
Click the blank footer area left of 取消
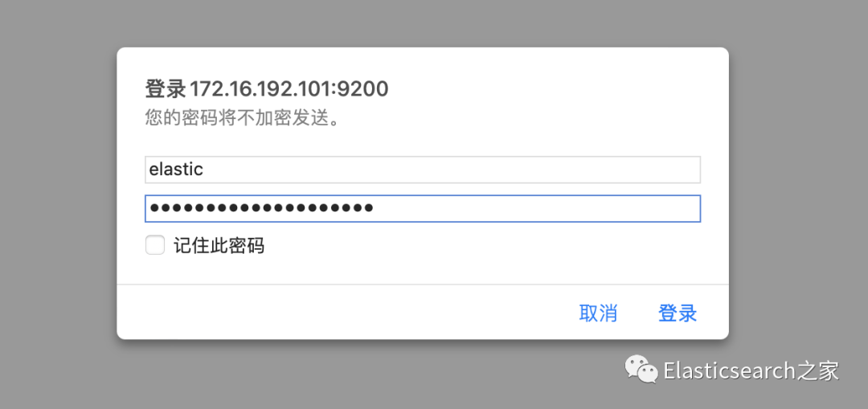click(343, 313)
